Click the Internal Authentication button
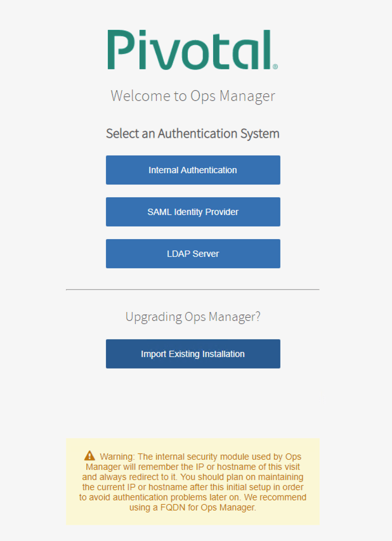 [x=193, y=170]
